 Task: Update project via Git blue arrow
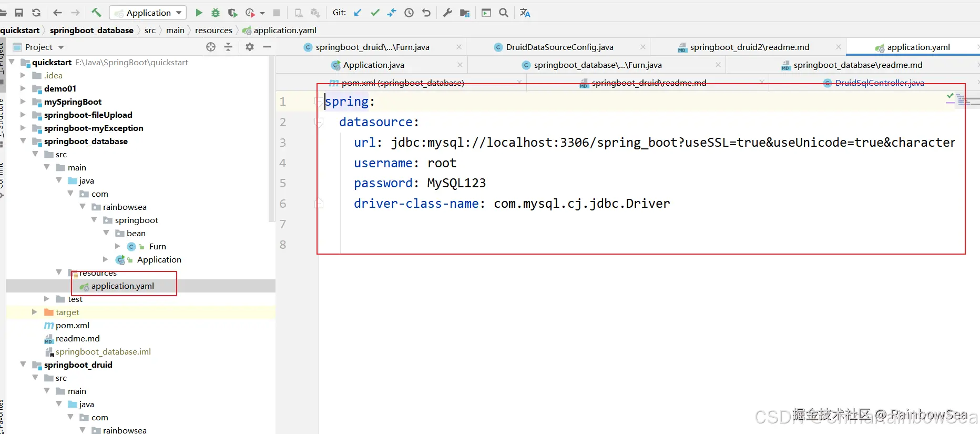(358, 13)
